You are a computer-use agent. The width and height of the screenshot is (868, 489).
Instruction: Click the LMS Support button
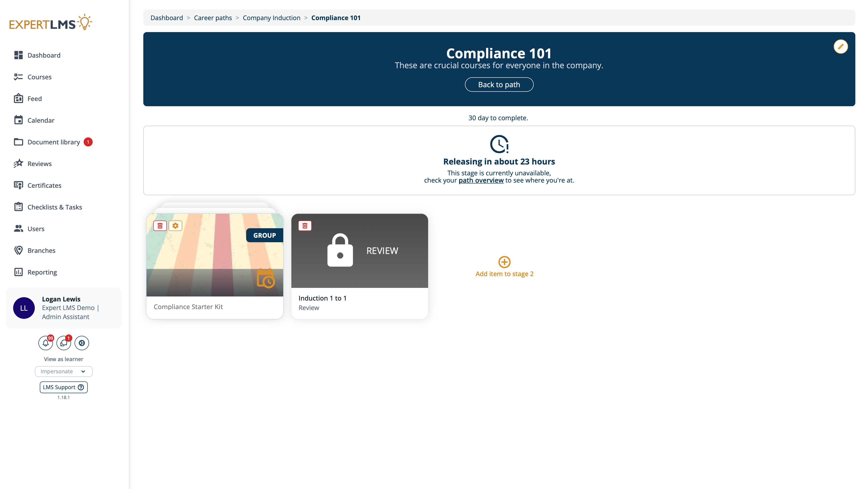coord(63,387)
